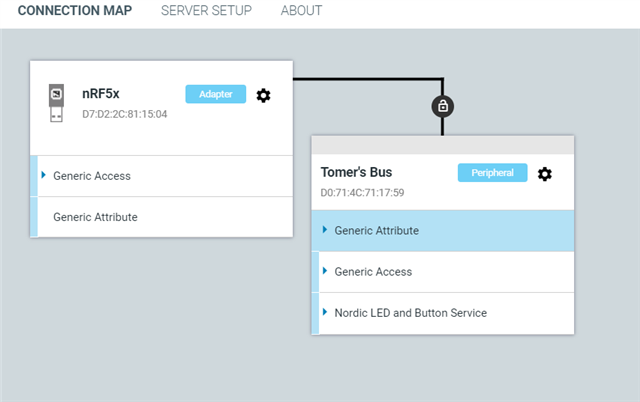Click address D0:71:4C:71:17:59
The image size is (640, 402).
pos(362,192)
